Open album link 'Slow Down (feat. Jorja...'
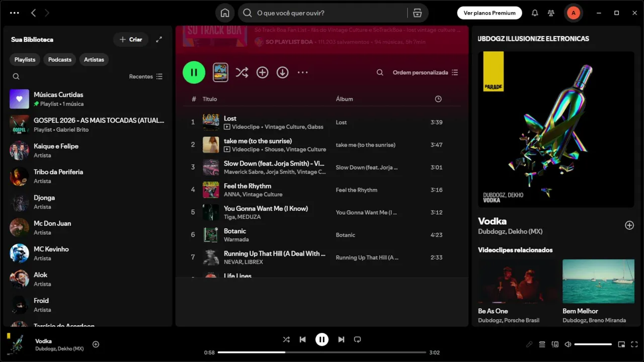 [x=367, y=167]
